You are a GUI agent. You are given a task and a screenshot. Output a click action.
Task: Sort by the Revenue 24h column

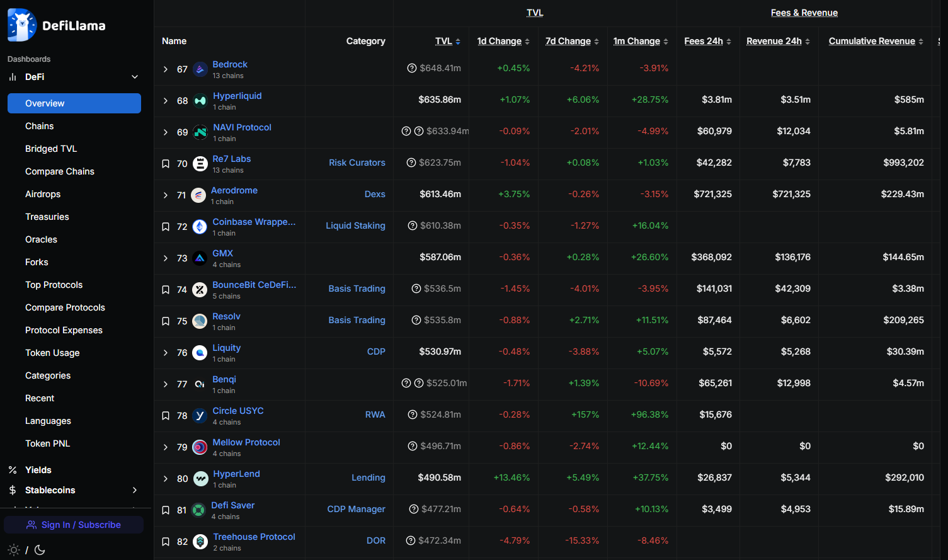779,41
